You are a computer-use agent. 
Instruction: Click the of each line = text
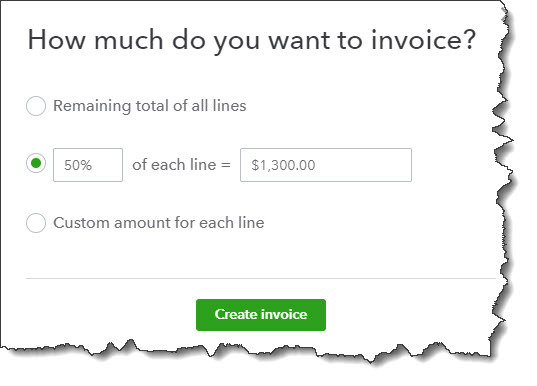(x=181, y=165)
